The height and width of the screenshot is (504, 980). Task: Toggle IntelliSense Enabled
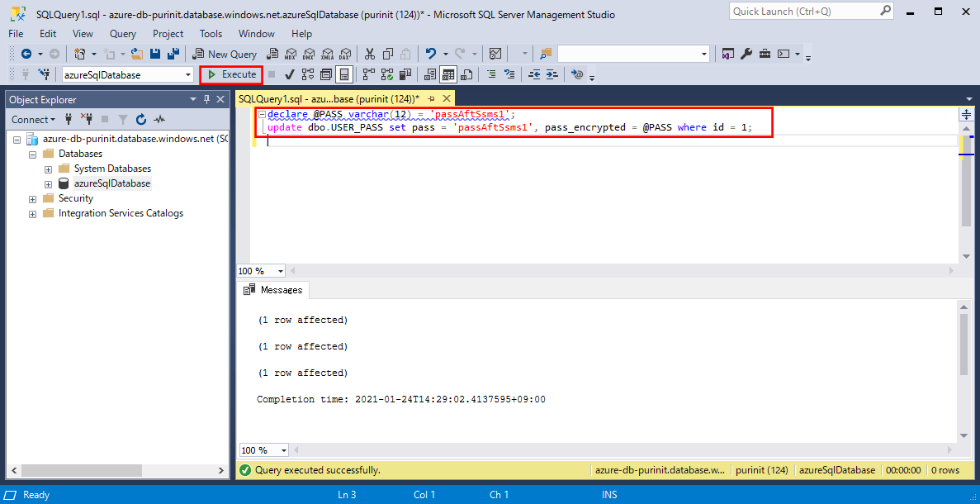(x=343, y=74)
